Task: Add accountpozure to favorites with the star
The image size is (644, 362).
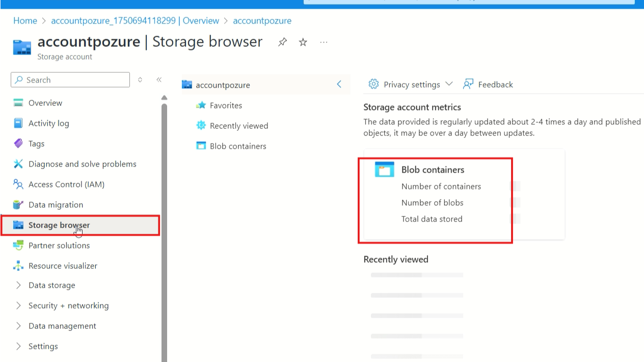Action: tap(303, 42)
